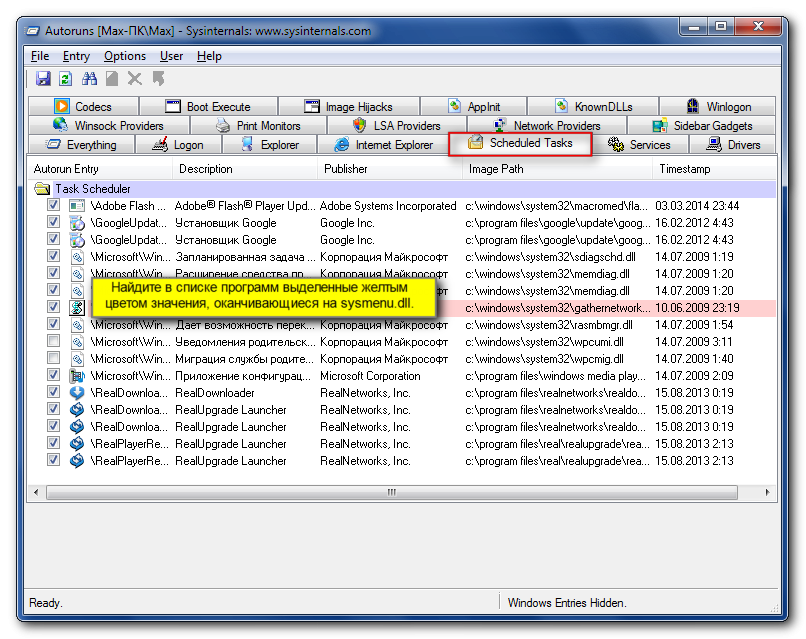
Task: Click the icon of the RealDownloader entry
Action: point(77,393)
